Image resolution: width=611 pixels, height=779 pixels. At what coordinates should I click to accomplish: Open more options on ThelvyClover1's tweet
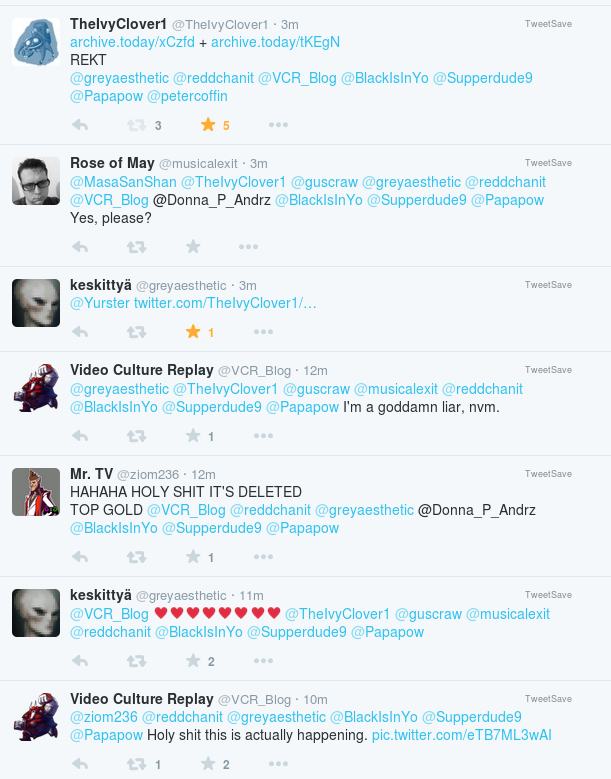point(278,125)
